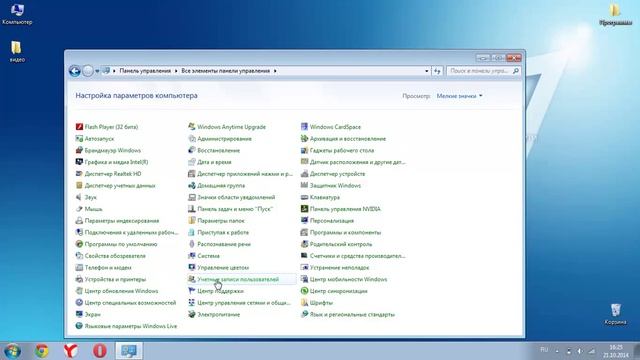640x360 pixels.
Task: Open Брандмауэр Windows icon
Action: pos(79,151)
